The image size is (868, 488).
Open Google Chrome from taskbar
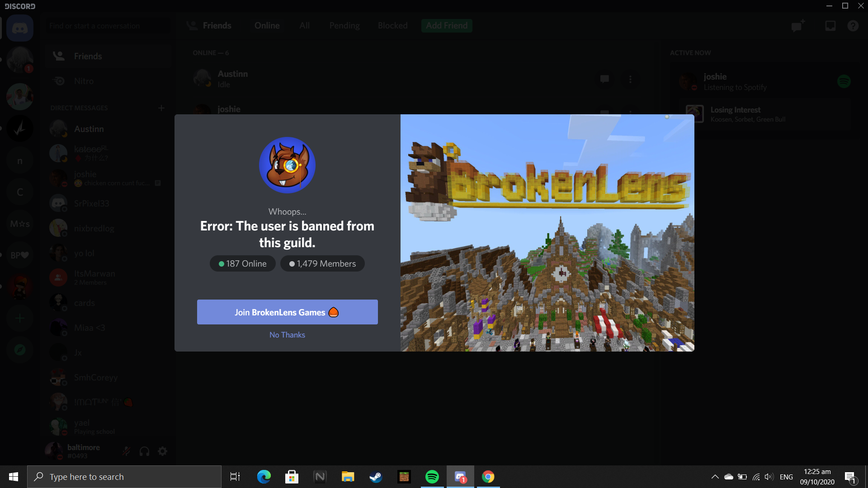[488, 477]
